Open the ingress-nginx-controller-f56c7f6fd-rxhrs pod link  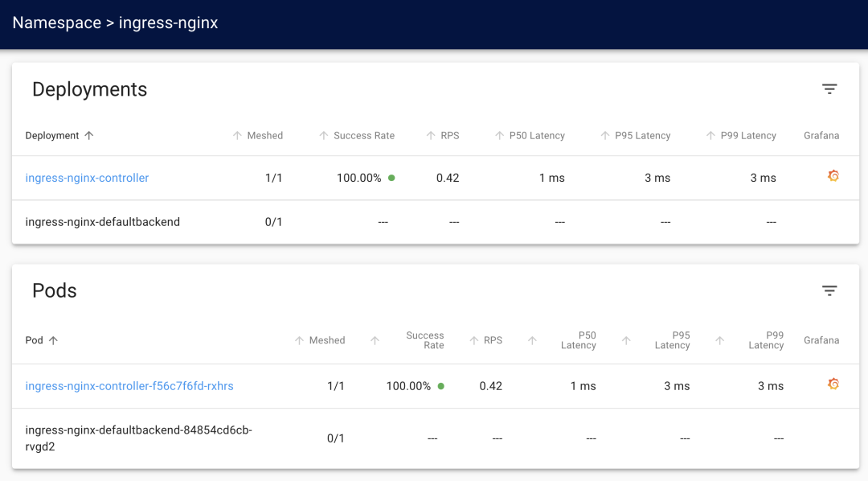pyautogui.click(x=129, y=386)
